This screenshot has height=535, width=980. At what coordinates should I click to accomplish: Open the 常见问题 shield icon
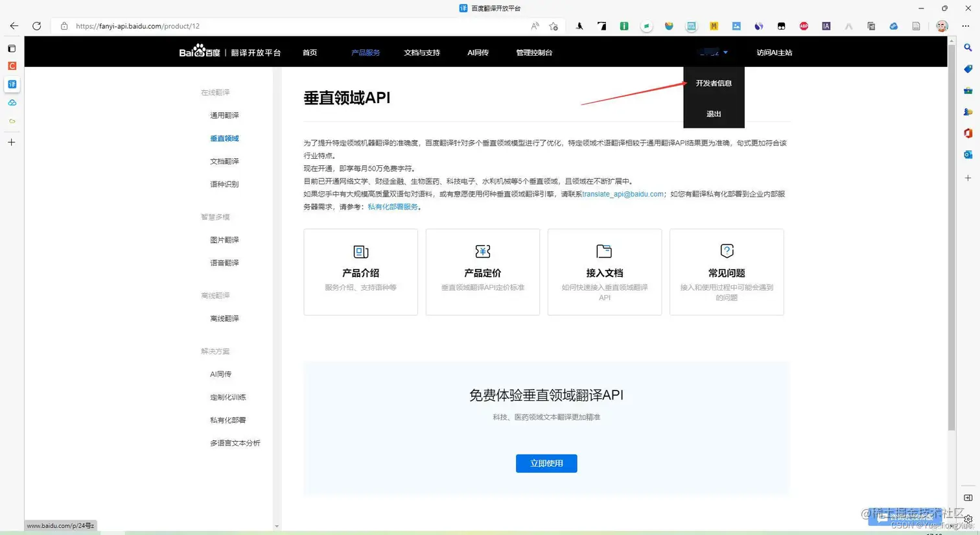click(727, 251)
